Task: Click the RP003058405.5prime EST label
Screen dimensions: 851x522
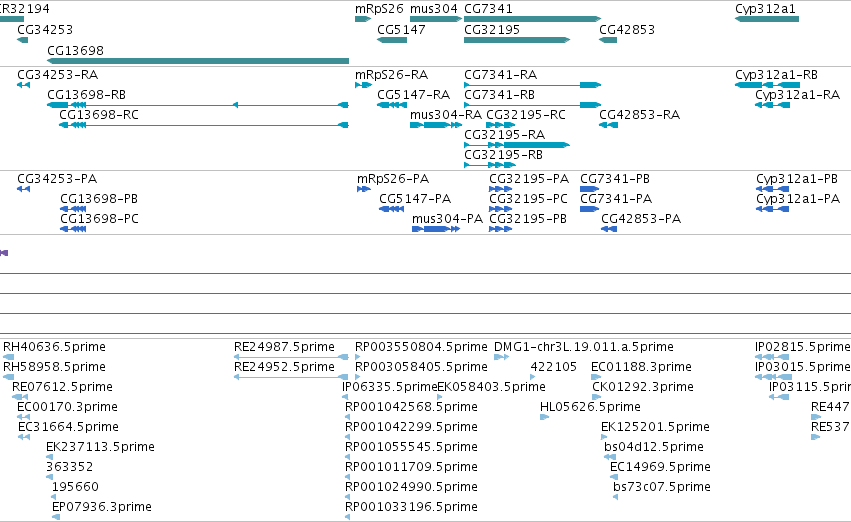Action: tap(421, 367)
